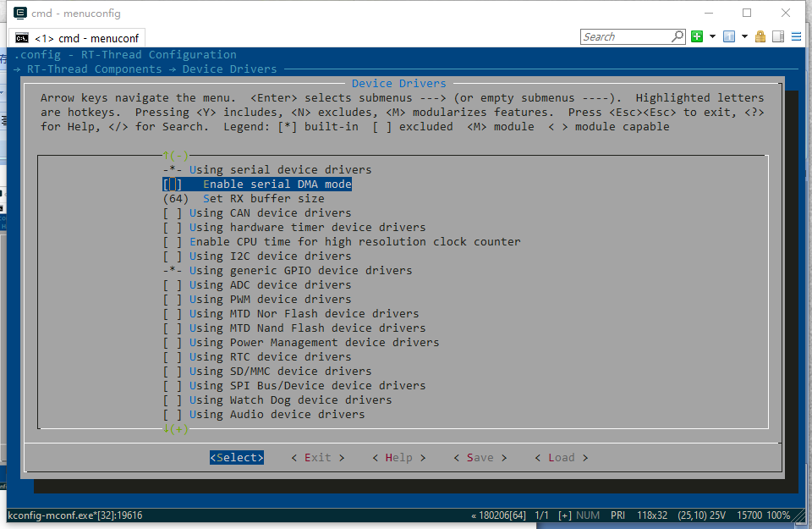Toggle Using I2C device drivers checkbox
The image size is (812, 529).
click(173, 256)
